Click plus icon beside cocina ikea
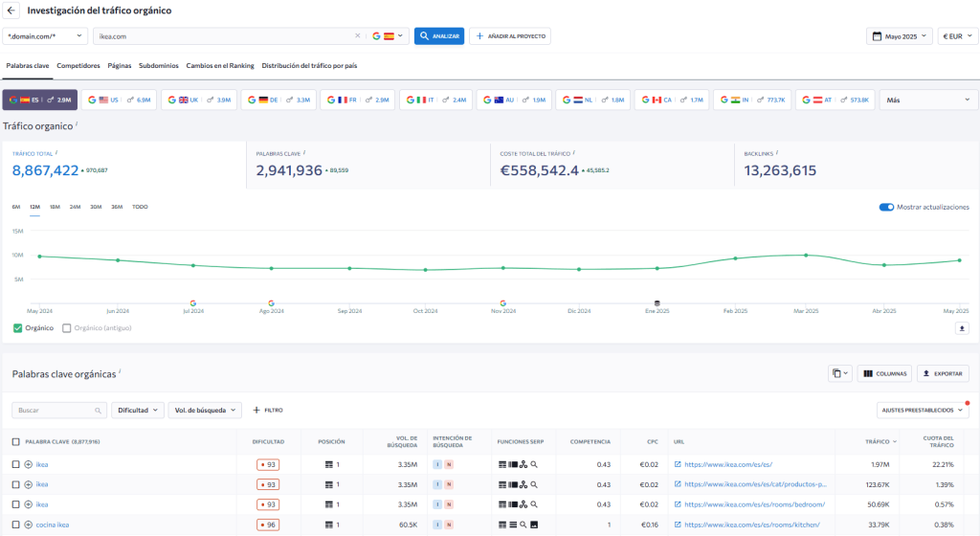Viewport: 980px width, 536px height. pos(28,525)
